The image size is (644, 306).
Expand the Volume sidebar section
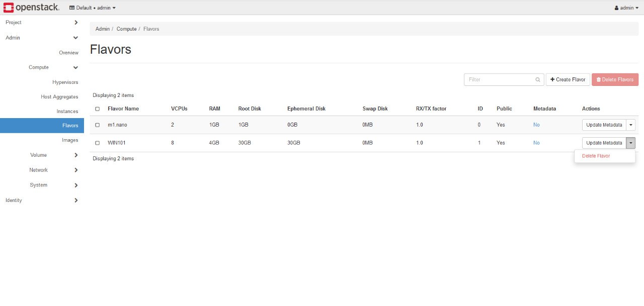[75, 155]
